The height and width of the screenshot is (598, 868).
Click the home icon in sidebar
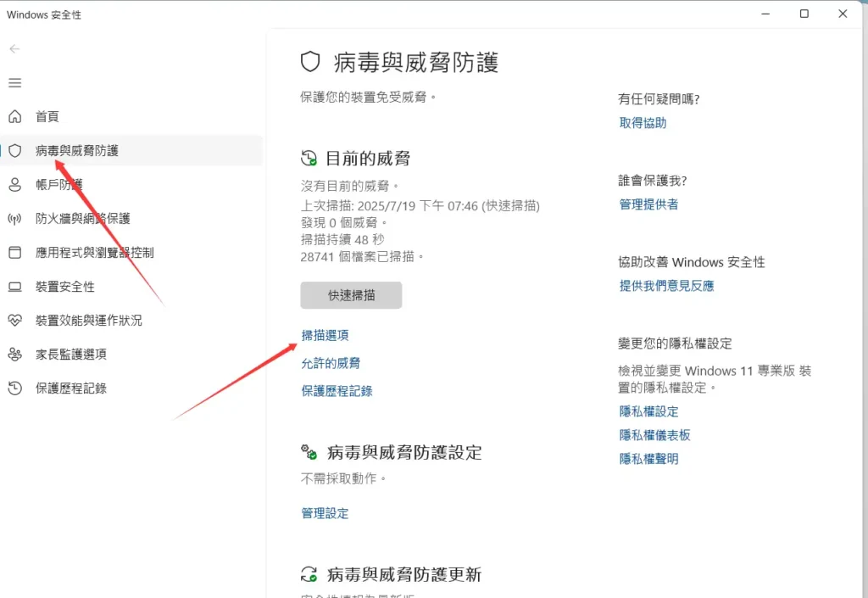point(15,116)
